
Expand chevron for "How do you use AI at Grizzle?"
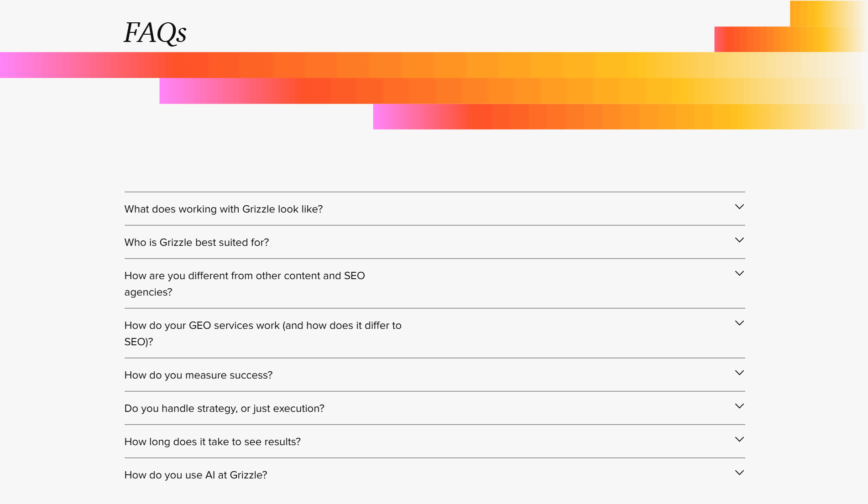coord(739,473)
